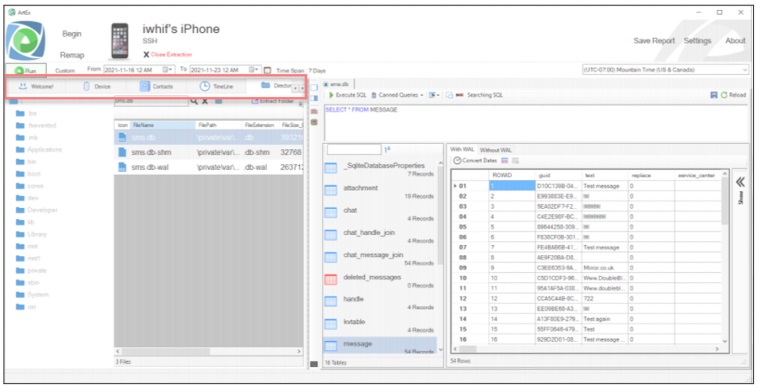The width and height of the screenshot is (757, 387).
Task: Select the chat table
Action: 381,214
